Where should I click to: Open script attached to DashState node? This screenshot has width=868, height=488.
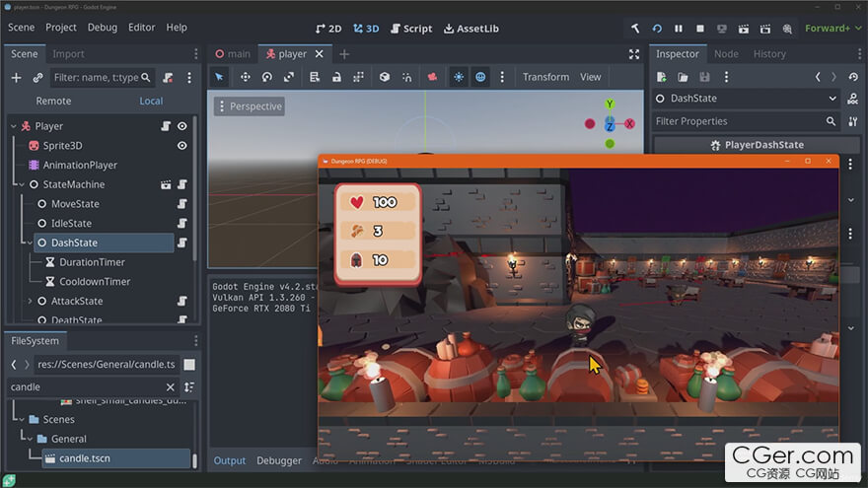[x=182, y=243]
